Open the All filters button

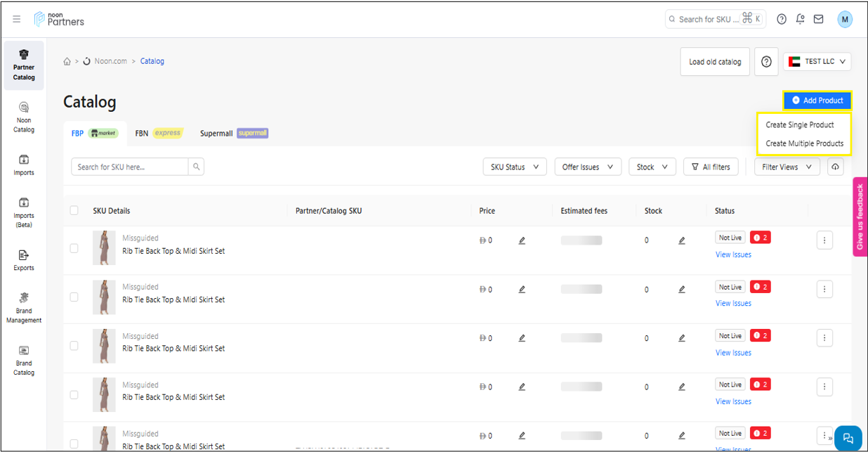point(711,167)
